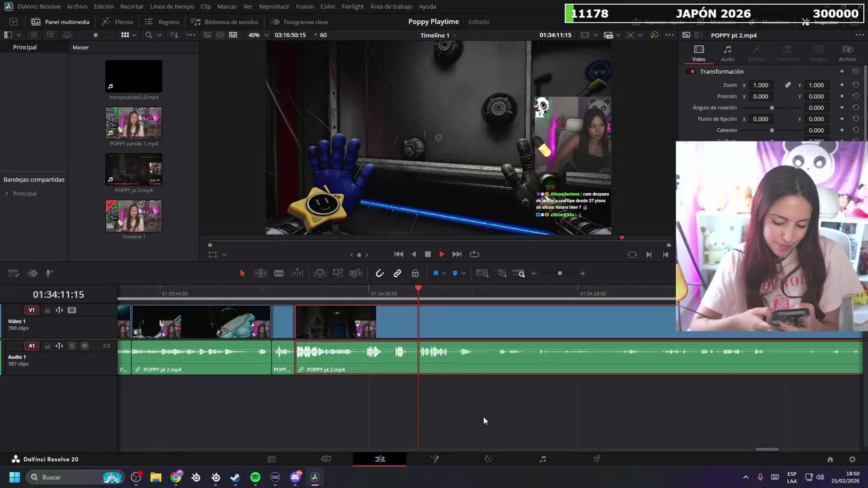
Task: Adjust Ángulo de rotación slider
Action: click(772, 108)
